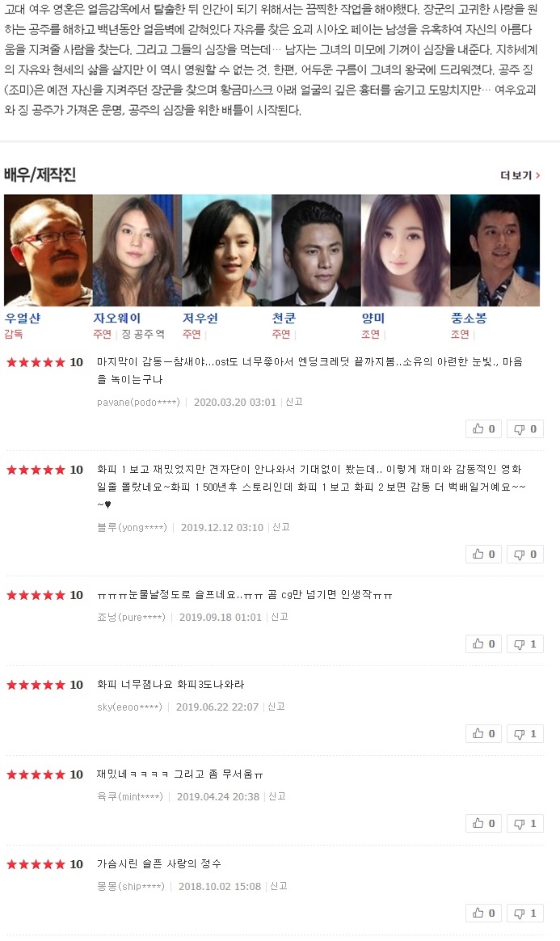Thumbs-down the 몽몽(ship****) review
Viewport: 560px width, 941px height.
click(x=525, y=913)
